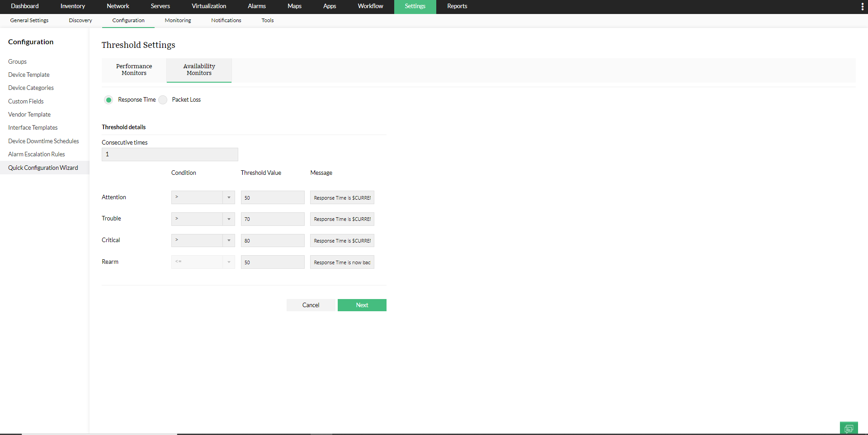Image resolution: width=868 pixels, height=435 pixels.
Task: Open the Reports menu
Action: (x=457, y=6)
